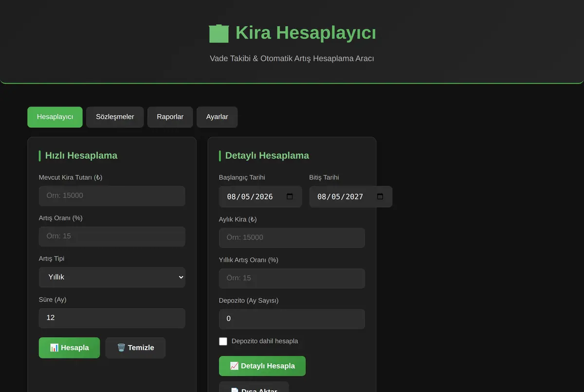
Task: Enable Depozito dahil hesapla checkbox
Action: point(223,341)
